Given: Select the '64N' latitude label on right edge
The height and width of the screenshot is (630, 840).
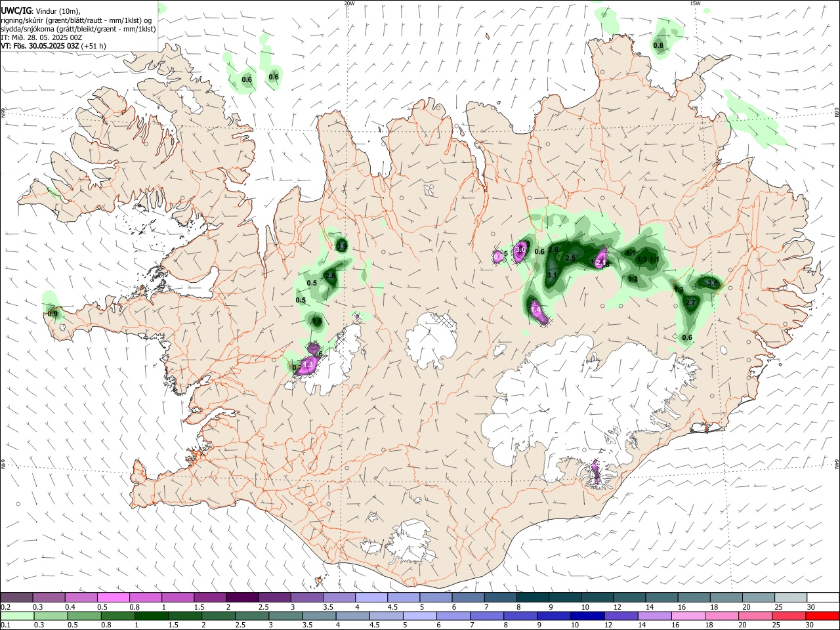Looking at the screenshot, I should [x=837, y=463].
